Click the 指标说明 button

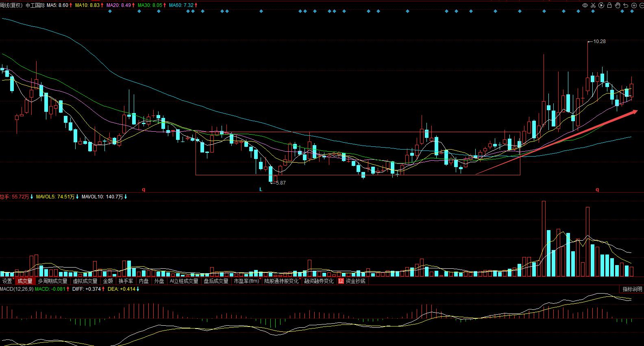(x=632, y=289)
